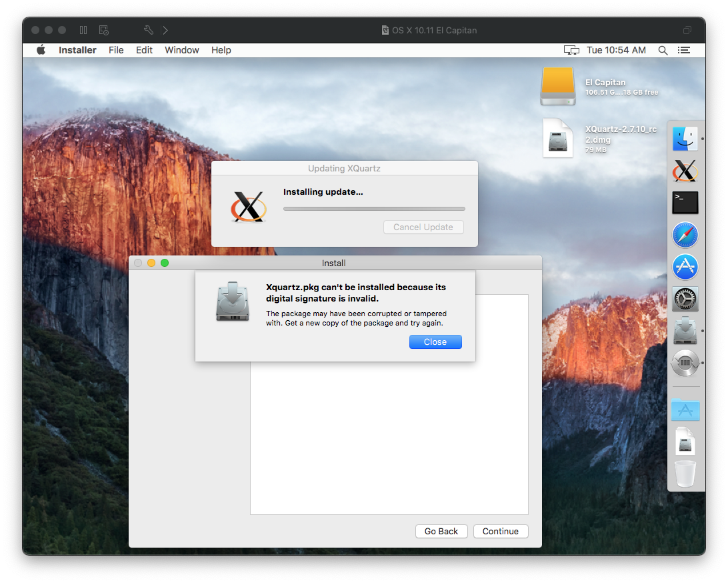Open VM settings wrench icon

point(149,30)
